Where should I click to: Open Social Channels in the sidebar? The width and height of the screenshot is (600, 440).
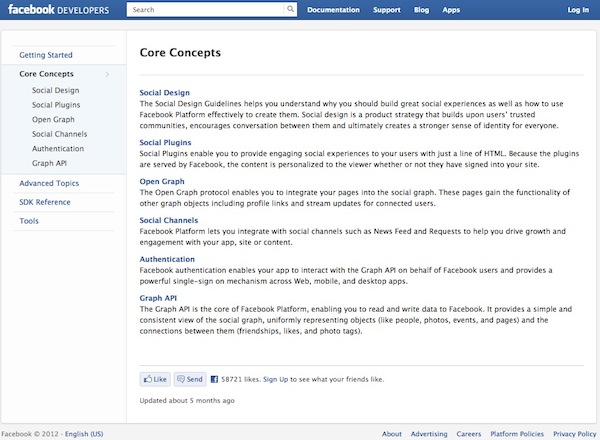coord(60,134)
